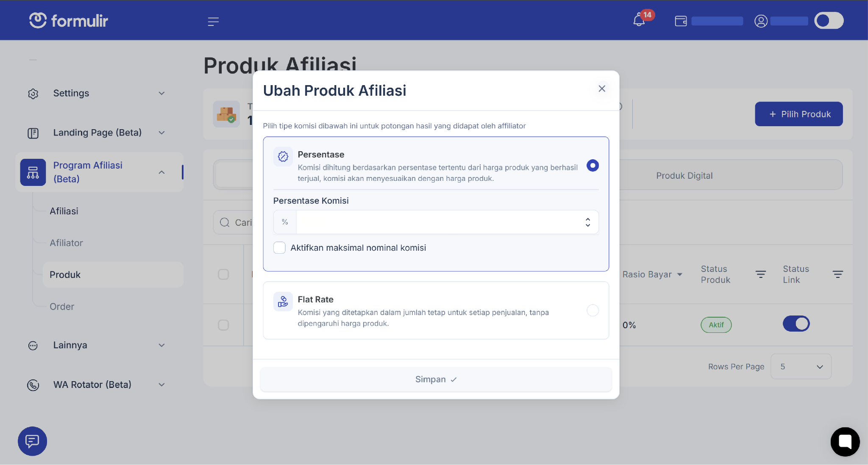Click the Status Produk filter icon
The image size is (868, 465).
click(761, 274)
